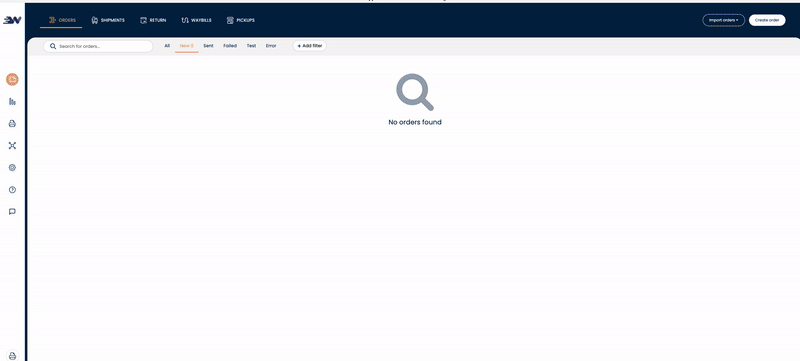800x361 pixels.
Task: Open the integrations network sidebar icon
Action: (12, 145)
